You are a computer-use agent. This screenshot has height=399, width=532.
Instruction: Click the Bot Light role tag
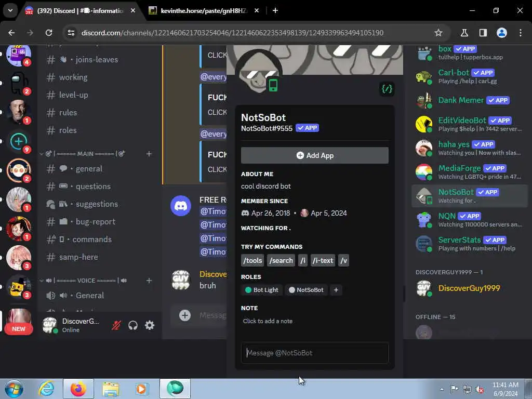point(262,290)
